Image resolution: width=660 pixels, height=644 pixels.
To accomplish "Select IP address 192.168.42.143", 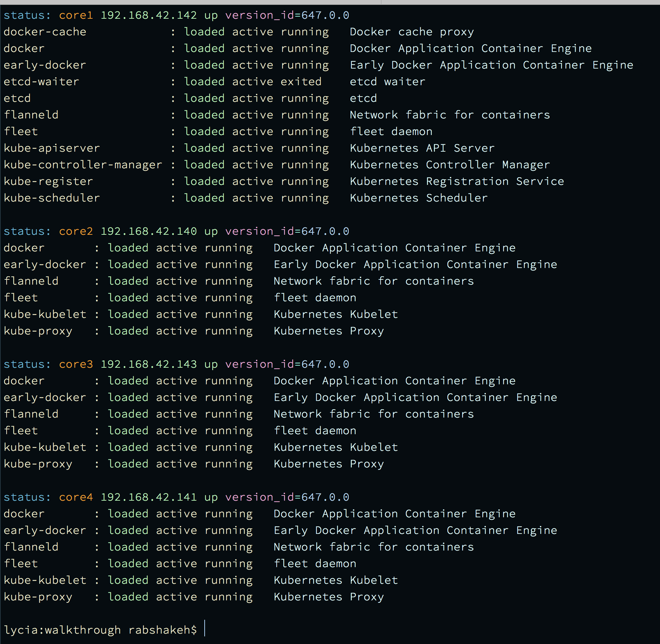I will pos(149,364).
